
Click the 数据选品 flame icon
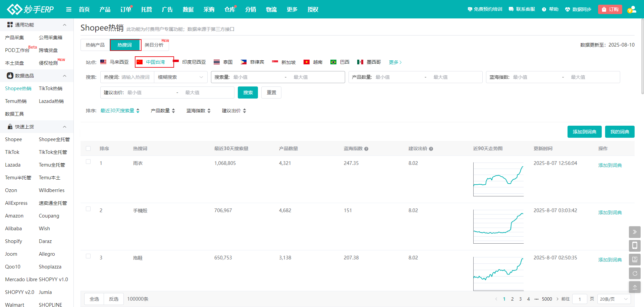10,76
